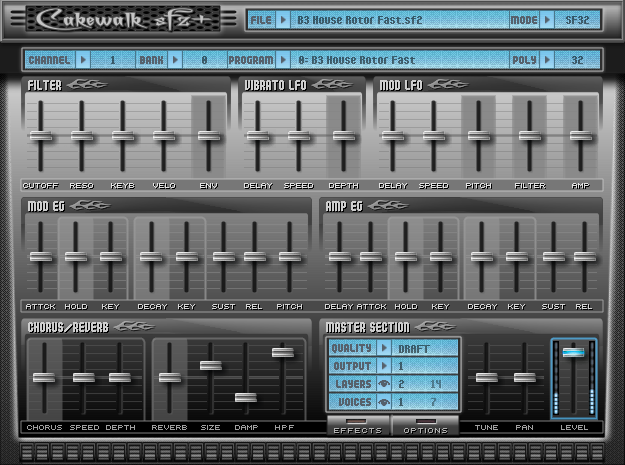
Task: Click the channel value 1
Action: click(113, 60)
